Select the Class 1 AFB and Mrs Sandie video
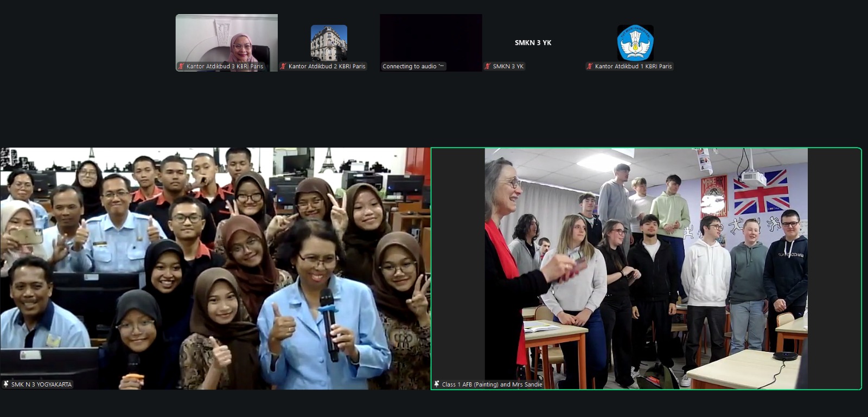Image resolution: width=868 pixels, height=417 pixels. (x=646, y=268)
